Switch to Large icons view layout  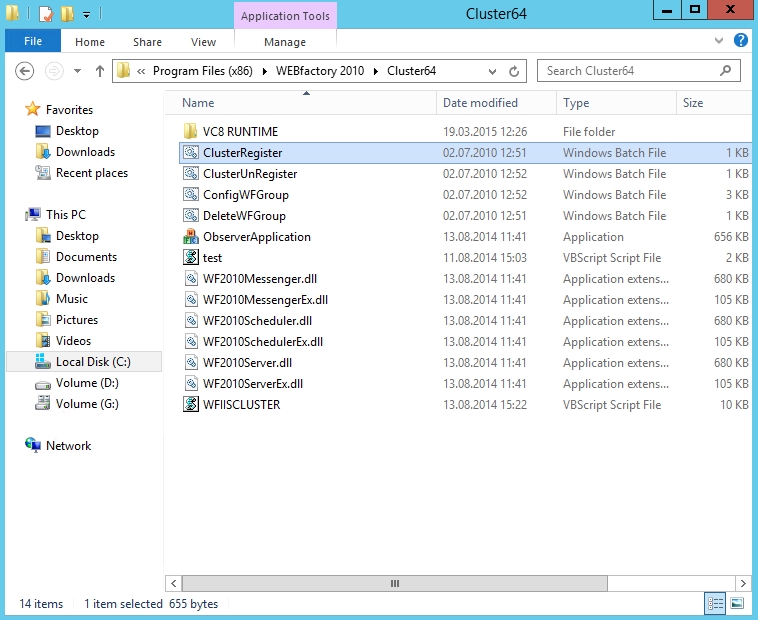737,604
